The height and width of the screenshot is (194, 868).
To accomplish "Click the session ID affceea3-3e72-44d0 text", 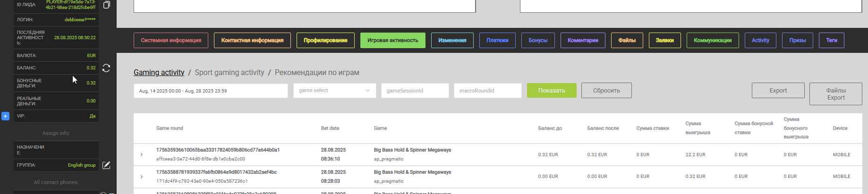I will [201, 159].
